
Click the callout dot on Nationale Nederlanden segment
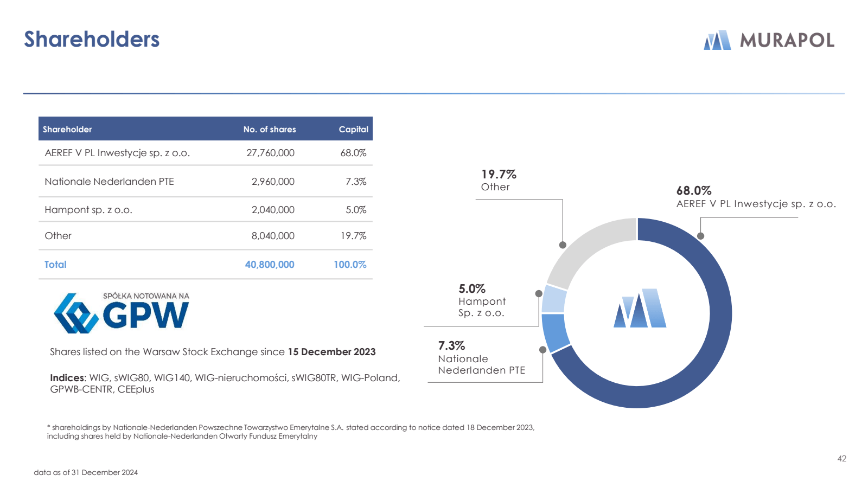[542, 350]
